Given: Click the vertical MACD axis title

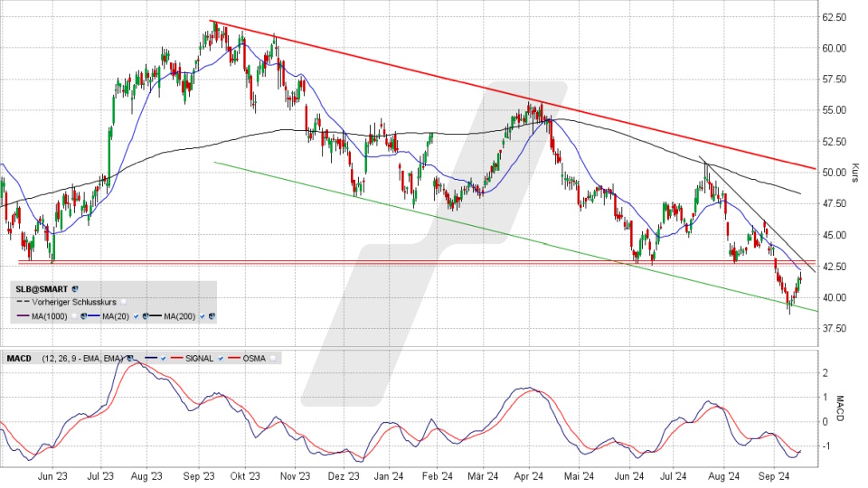Looking at the screenshot, I should [x=839, y=408].
